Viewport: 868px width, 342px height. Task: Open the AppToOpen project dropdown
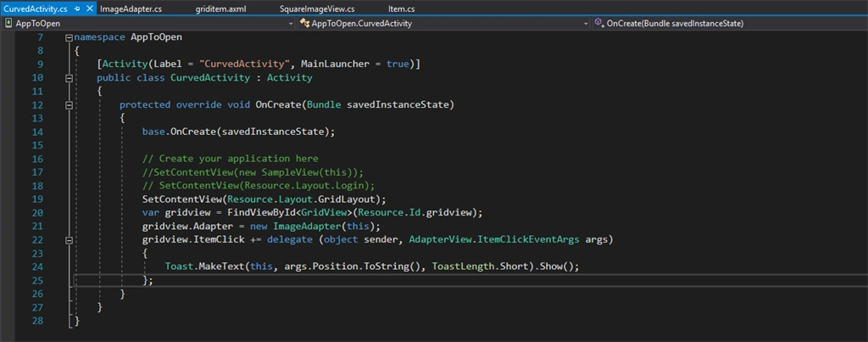tap(292, 24)
